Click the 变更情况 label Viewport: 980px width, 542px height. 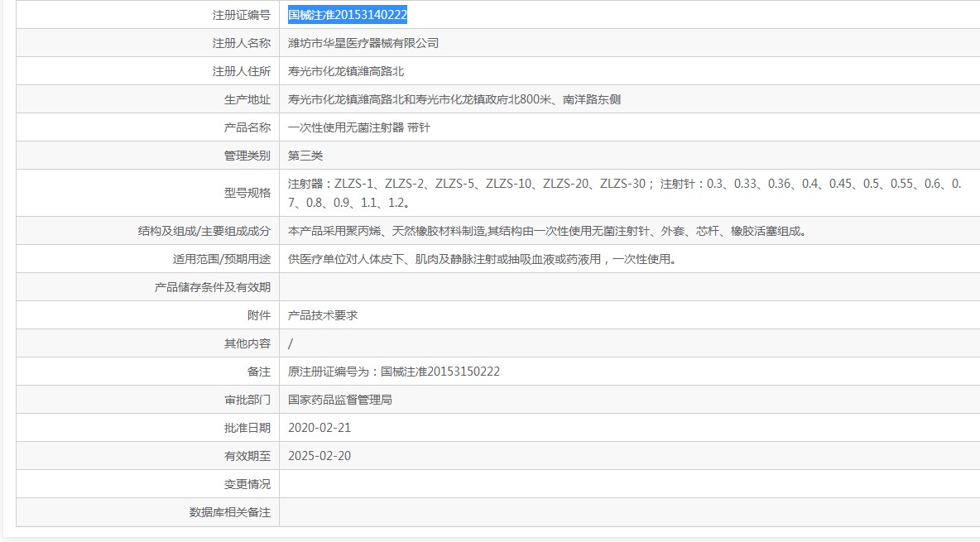(247, 484)
